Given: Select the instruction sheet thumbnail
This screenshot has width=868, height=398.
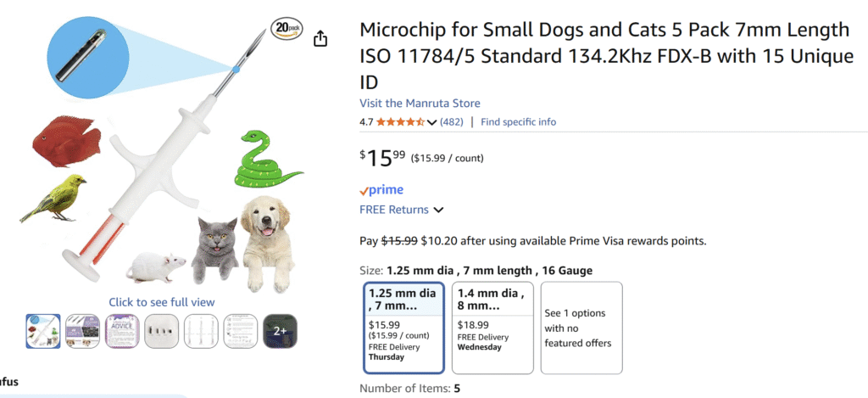Looking at the screenshot, I should click(240, 330).
